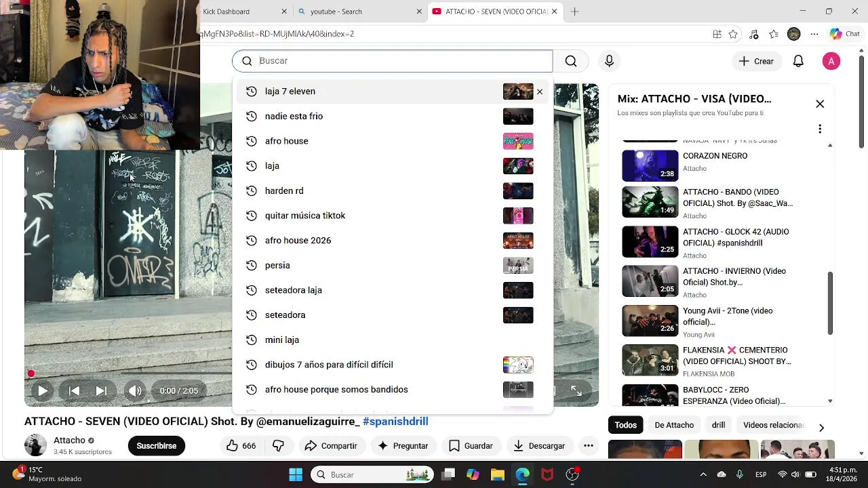Choose 'afro house 2026' suggestion
The width and height of the screenshot is (868, 488).
393,241
